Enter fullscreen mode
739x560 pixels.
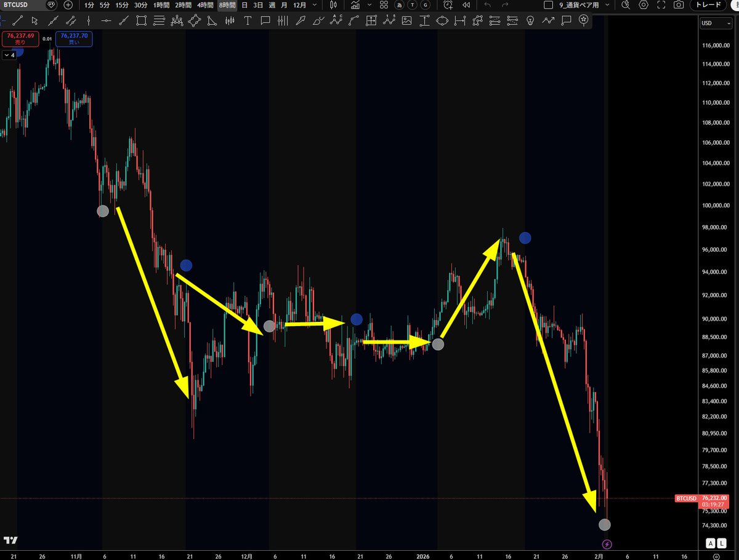point(660,5)
